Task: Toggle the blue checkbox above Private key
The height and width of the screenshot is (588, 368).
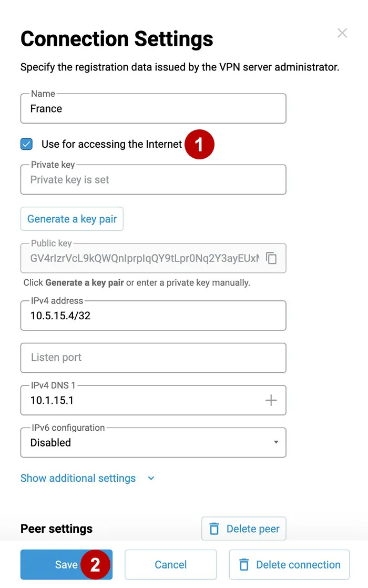Action: pos(26,144)
